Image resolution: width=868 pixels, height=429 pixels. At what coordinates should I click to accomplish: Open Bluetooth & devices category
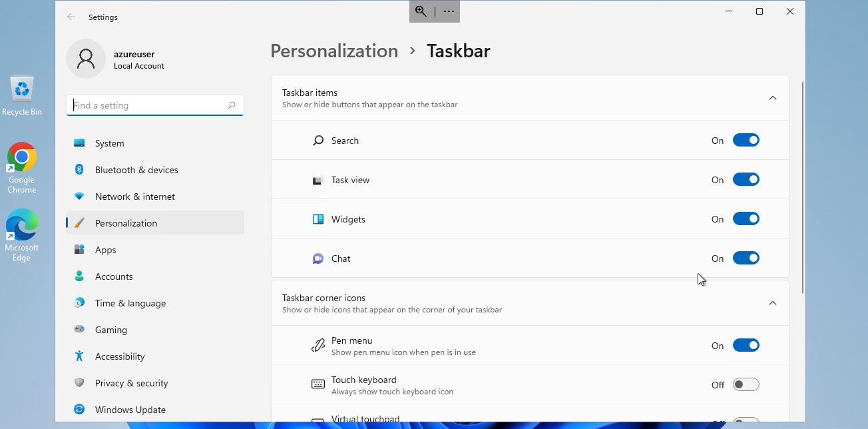pyautogui.click(x=155, y=170)
